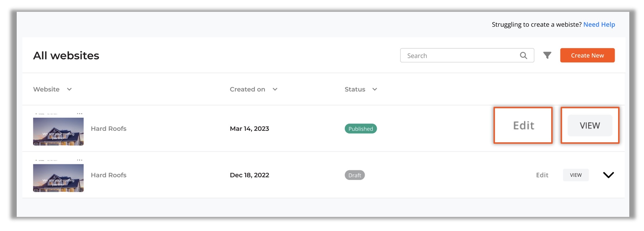Image resolution: width=644 pixels, height=231 pixels.
Task: Select the Hard Roofs name from Dec 18, 2022
Action: coord(109,175)
